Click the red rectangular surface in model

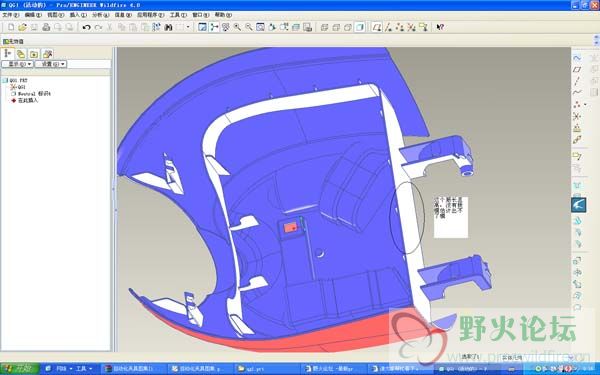click(x=290, y=228)
